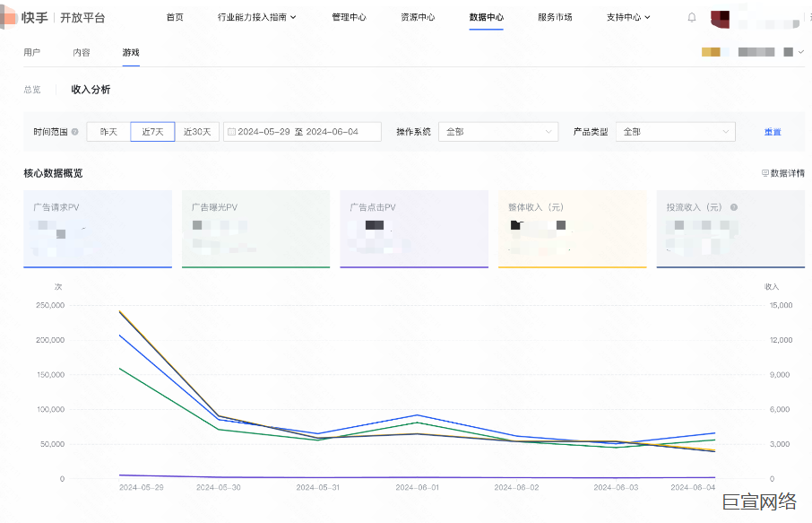Choose 昨天 time range
The image size is (812, 523).
pyautogui.click(x=108, y=132)
